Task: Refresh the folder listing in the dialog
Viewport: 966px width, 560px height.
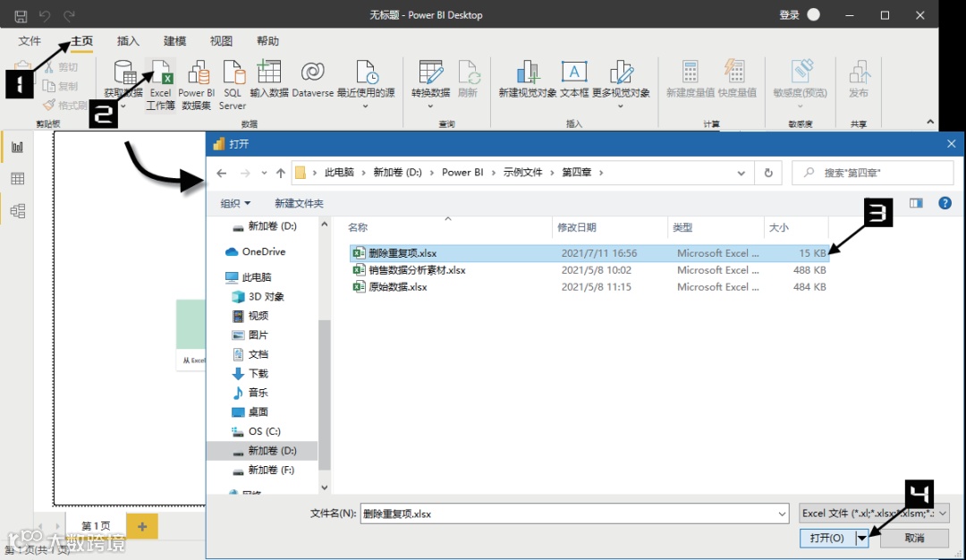Action: click(x=768, y=174)
